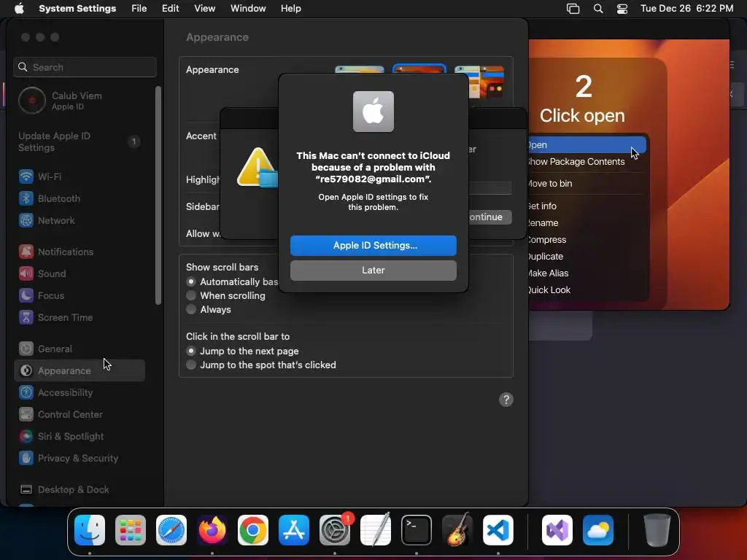The width and height of the screenshot is (747, 560).
Task: Open the Apple menu
Action: 19,9
